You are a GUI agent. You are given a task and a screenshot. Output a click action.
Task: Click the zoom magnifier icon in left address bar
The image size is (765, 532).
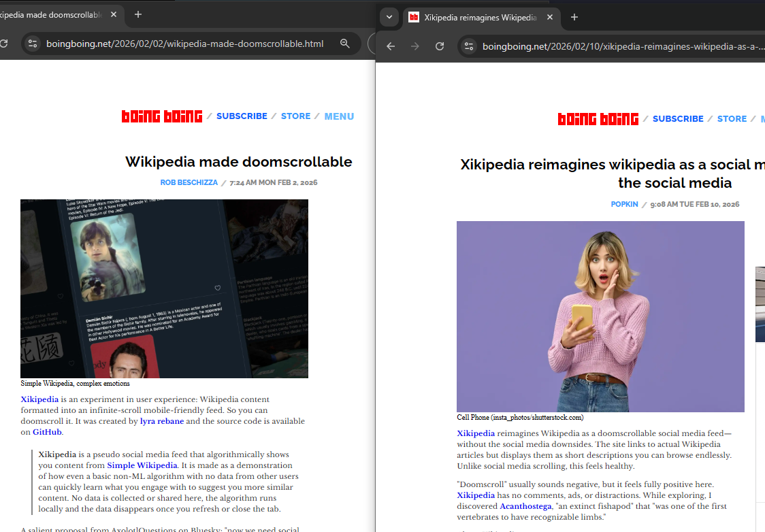345,44
